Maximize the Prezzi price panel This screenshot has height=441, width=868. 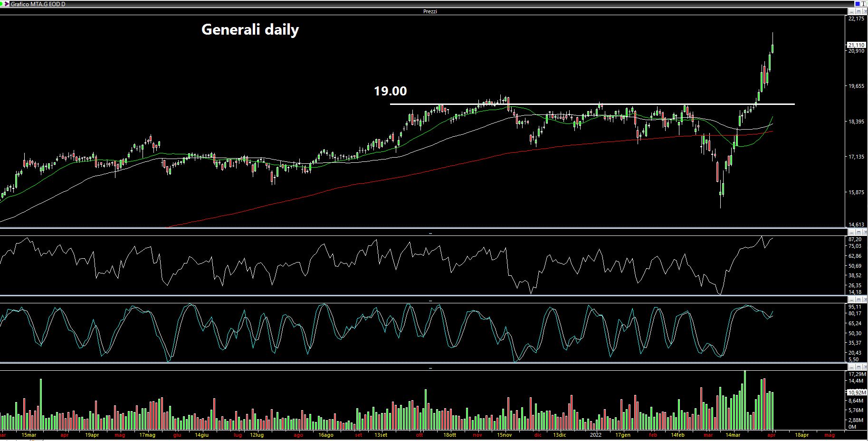pos(858,11)
